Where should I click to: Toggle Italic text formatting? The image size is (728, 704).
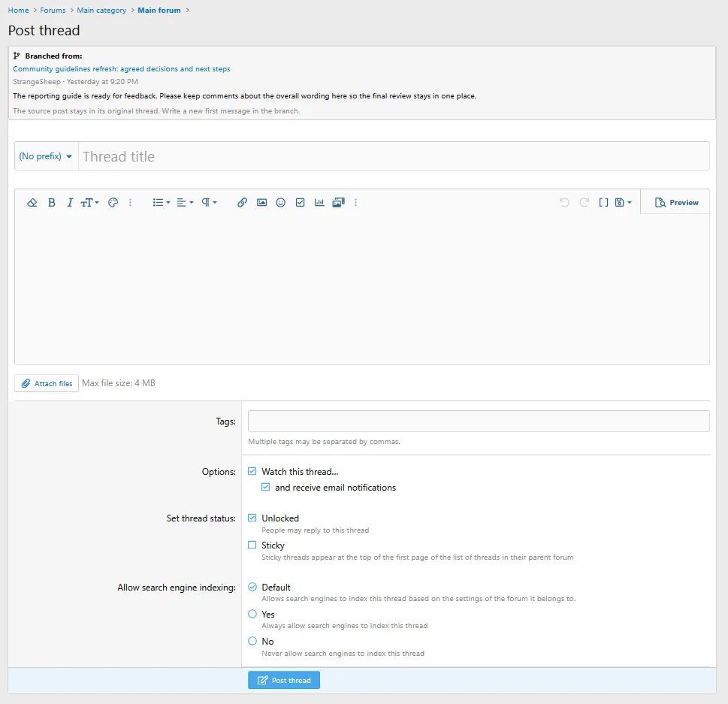pyautogui.click(x=70, y=202)
